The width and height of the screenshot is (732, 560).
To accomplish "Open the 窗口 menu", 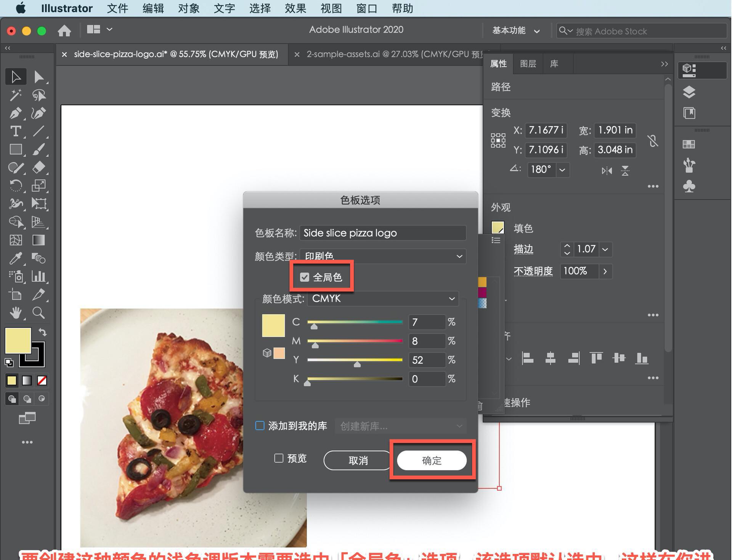I will (x=367, y=8).
